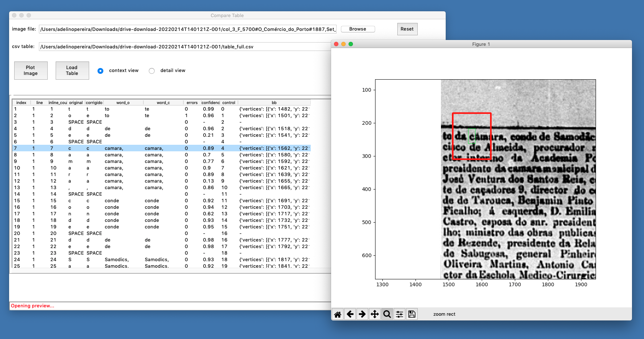Select table row with index 15
This screenshot has height=339, width=644.
tap(109, 201)
